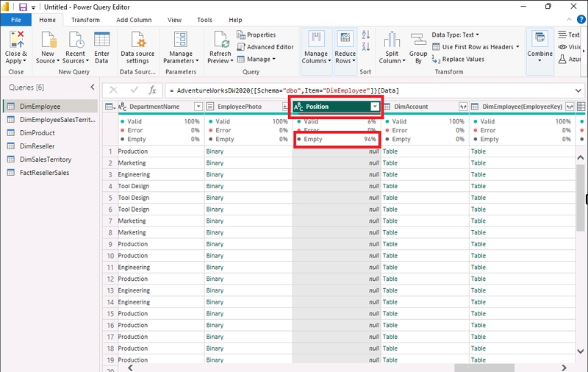Click the vertical scrollbar down arrow

[581, 351]
